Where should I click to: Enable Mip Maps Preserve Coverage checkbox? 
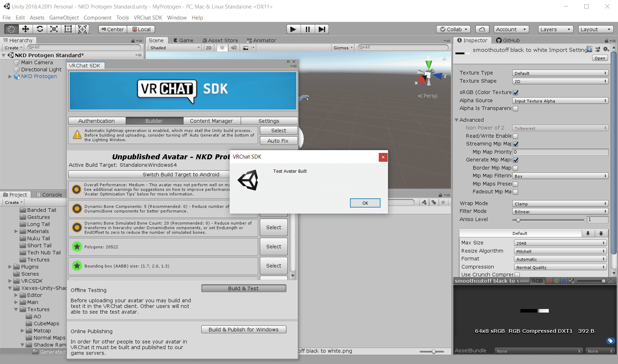[515, 184]
